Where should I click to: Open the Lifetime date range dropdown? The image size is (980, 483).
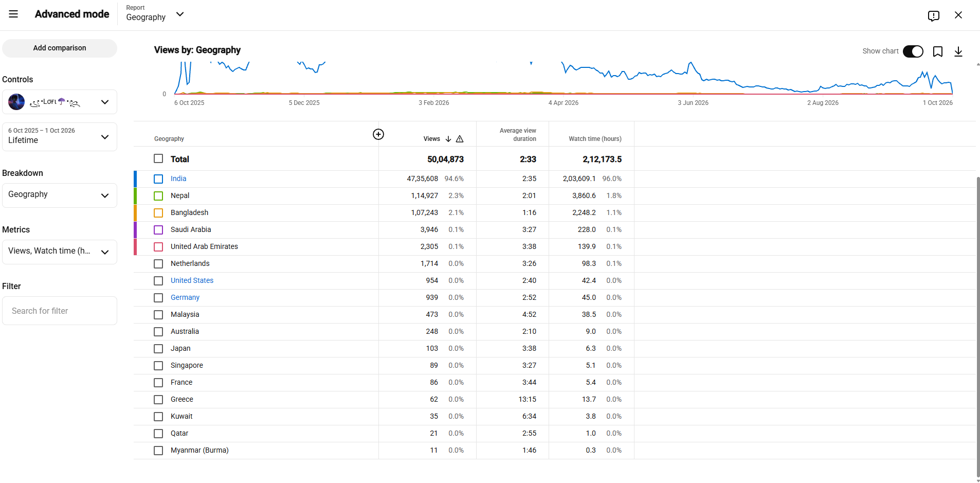click(x=60, y=136)
